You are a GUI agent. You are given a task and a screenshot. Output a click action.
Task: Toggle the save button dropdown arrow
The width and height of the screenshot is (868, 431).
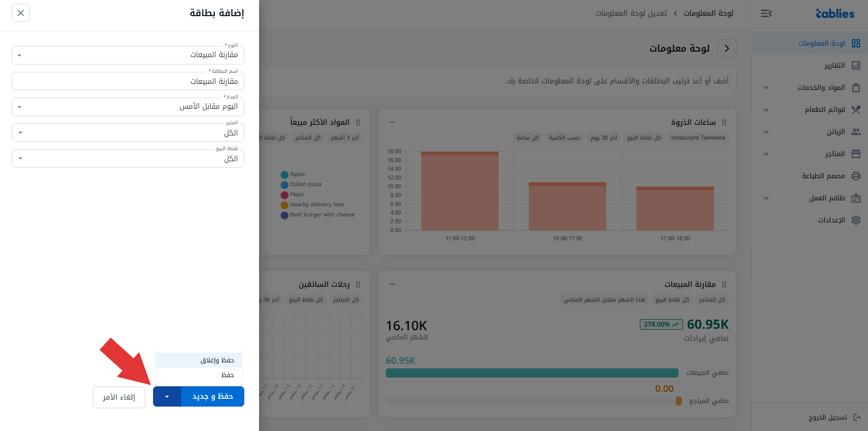click(x=167, y=396)
